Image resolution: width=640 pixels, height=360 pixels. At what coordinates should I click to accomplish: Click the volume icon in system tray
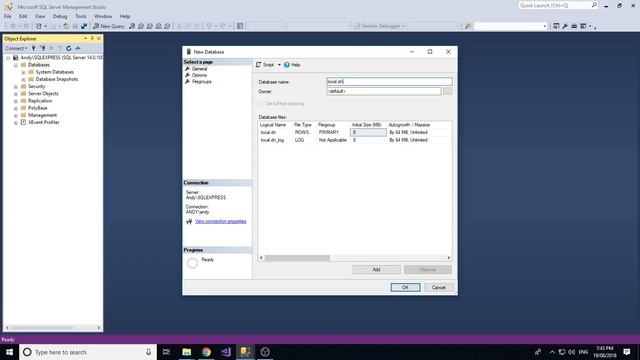tap(571, 352)
